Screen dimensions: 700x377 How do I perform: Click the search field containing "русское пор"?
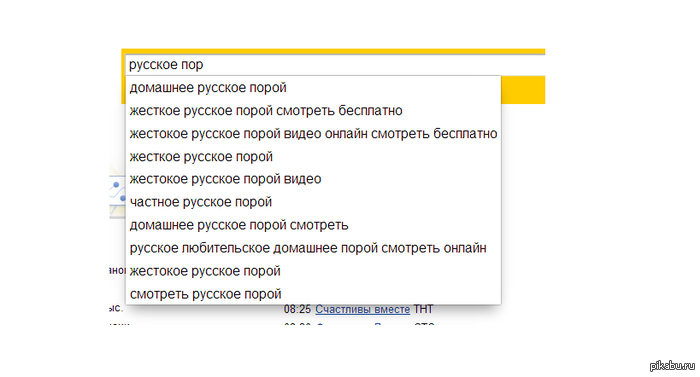[x=335, y=65]
